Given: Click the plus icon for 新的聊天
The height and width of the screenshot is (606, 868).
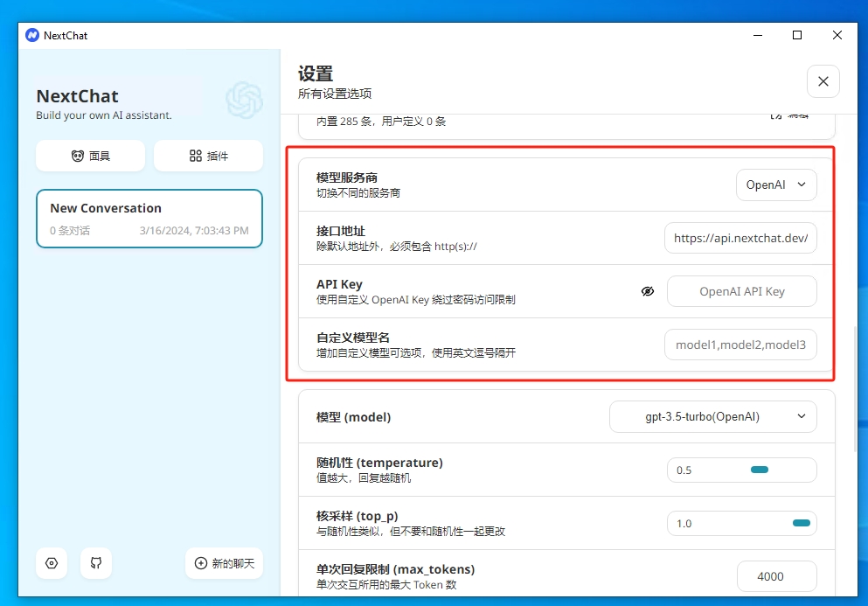Looking at the screenshot, I should (201, 563).
